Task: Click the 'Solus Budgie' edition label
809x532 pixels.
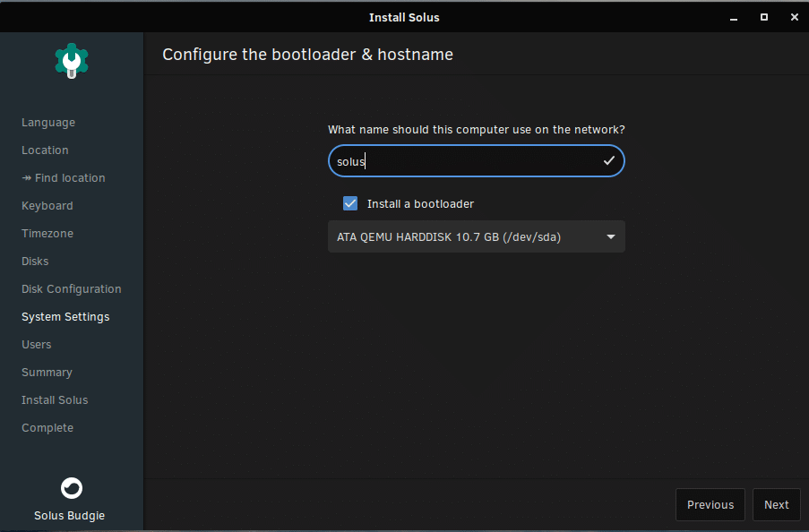Action: click(70, 516)
